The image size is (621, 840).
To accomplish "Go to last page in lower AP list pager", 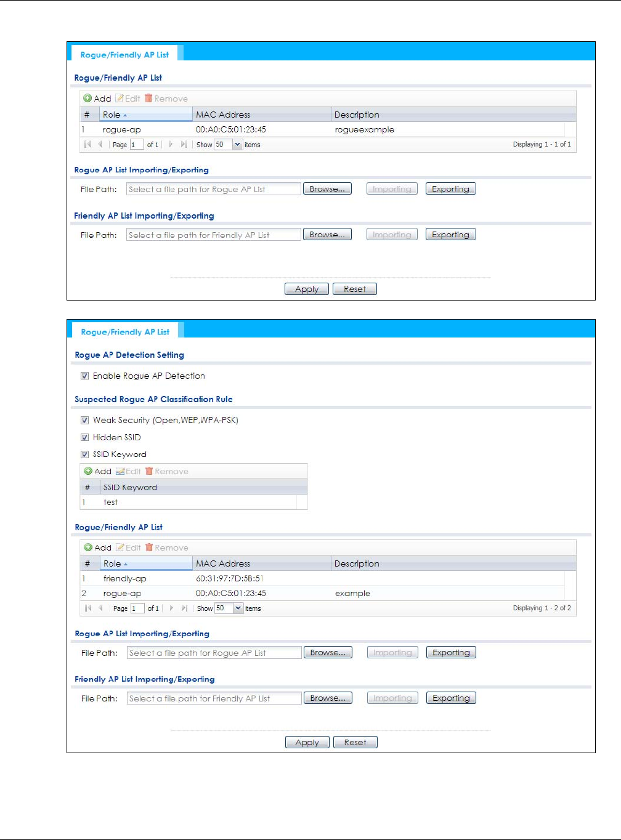I will click(184, 608).
